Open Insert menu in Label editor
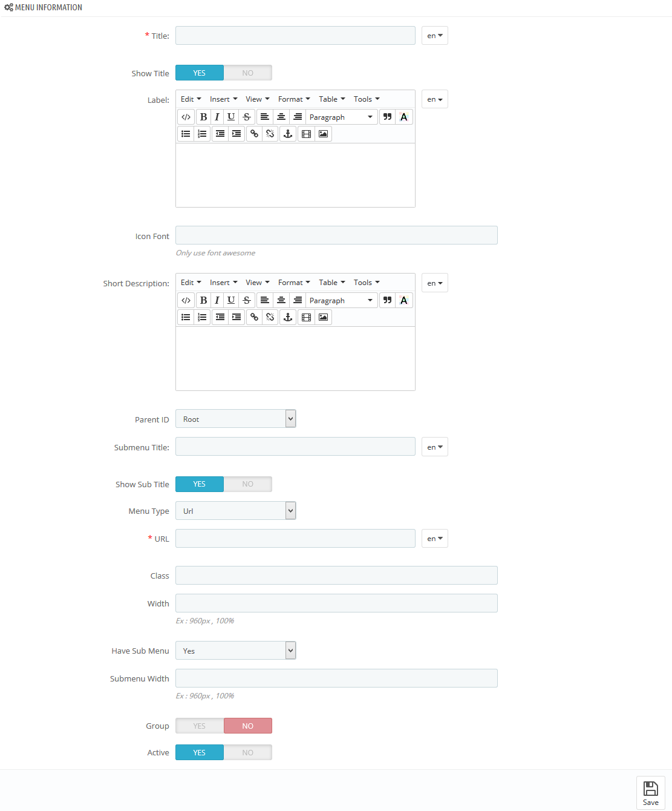 tap(223, 99)
